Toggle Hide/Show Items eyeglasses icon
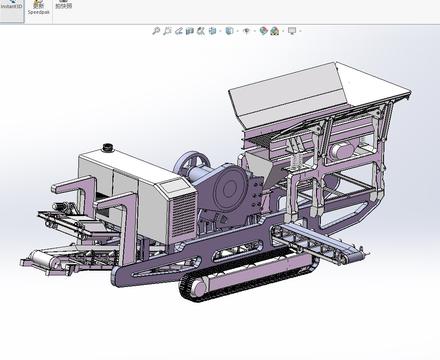Screen dimensions: 440x360 (246, 31)
